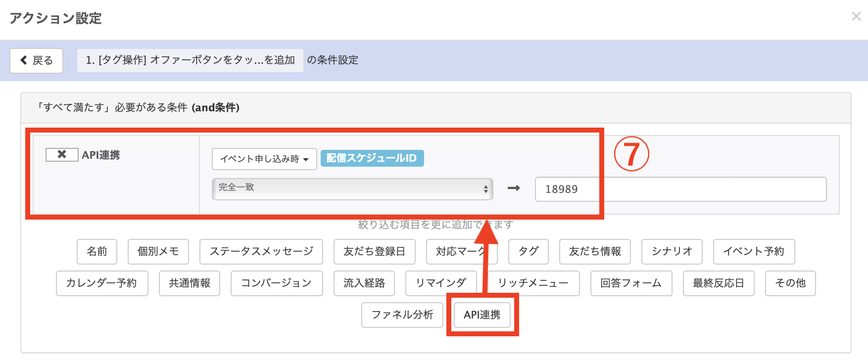
Task: Add a ファネル分析 filter condition
Action: pyautogui.click(x=402, y=315)
